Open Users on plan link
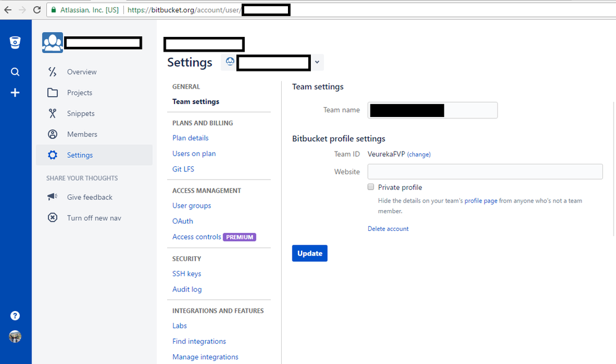This screenshot has width=616, height=364. click(x=194, y=154)
